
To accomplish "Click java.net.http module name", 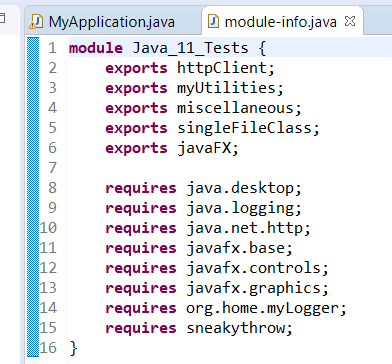I will pyautogui.click(x=244, y=228).
